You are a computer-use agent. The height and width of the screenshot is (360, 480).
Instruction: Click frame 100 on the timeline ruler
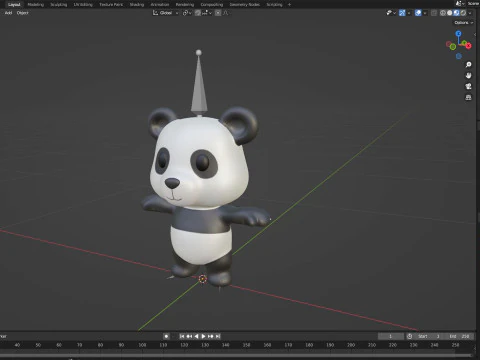click(142, 345)
